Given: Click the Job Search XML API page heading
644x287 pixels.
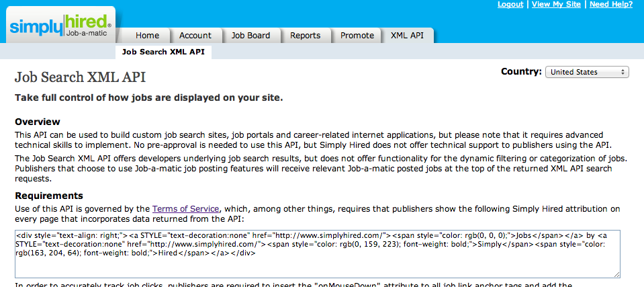Looking at the screenshot, I should point(80,77).
